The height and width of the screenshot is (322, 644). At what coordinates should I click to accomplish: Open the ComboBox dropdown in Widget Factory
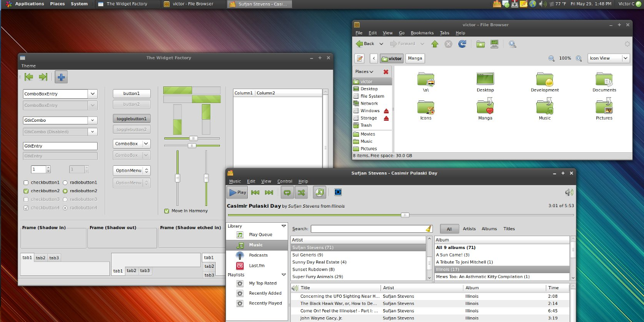(x=131, y=144)
